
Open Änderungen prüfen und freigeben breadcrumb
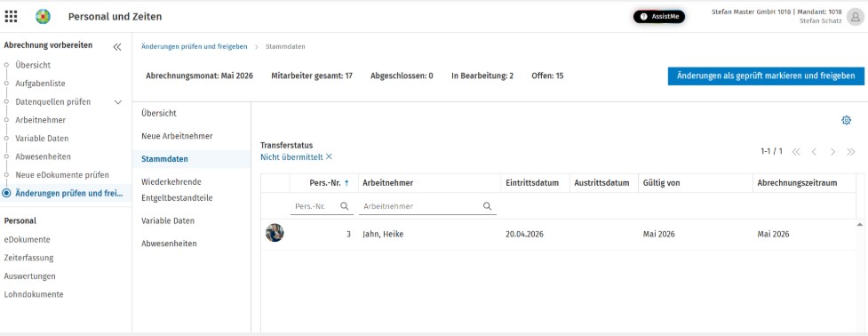click(195, 47)
